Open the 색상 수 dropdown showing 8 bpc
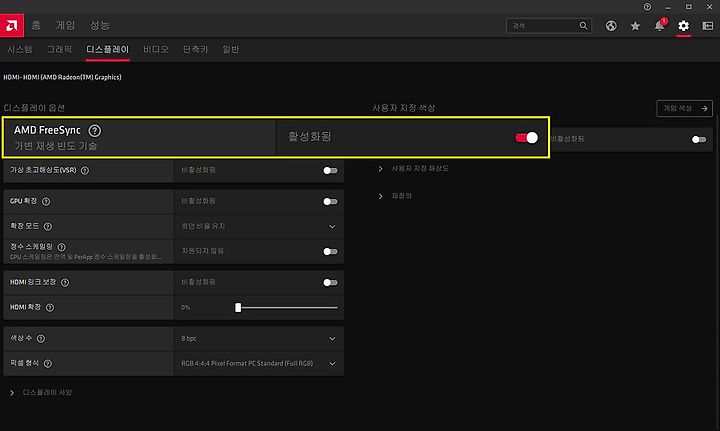This screenshot has height=431, width=720. [259, 339]
